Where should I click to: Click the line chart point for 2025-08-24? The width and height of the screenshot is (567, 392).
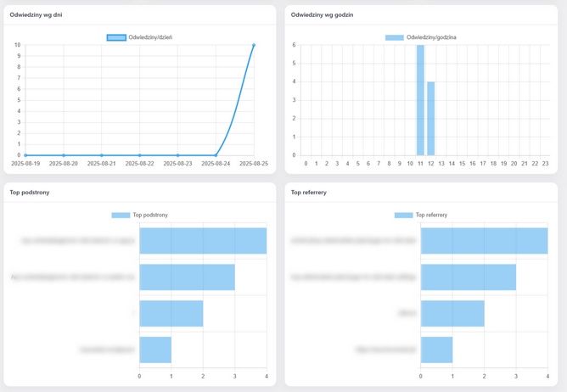tap(216, 155)
